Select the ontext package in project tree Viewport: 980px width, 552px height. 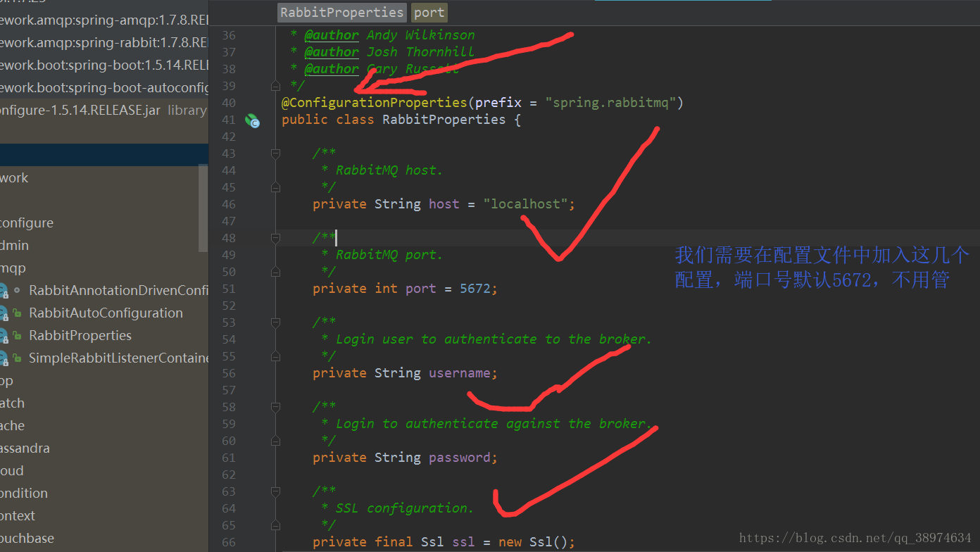click(x=18, y=516)
